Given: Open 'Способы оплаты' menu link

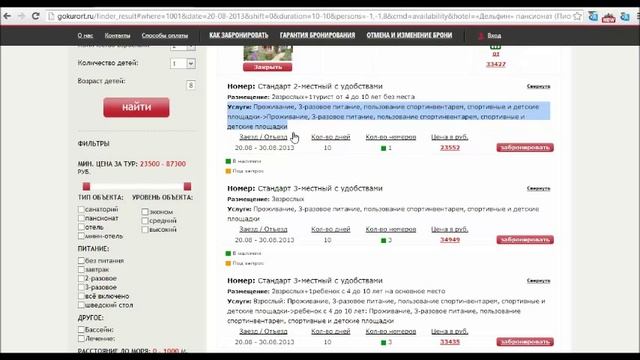Looking at the screenshot, I should click(165, 36).
